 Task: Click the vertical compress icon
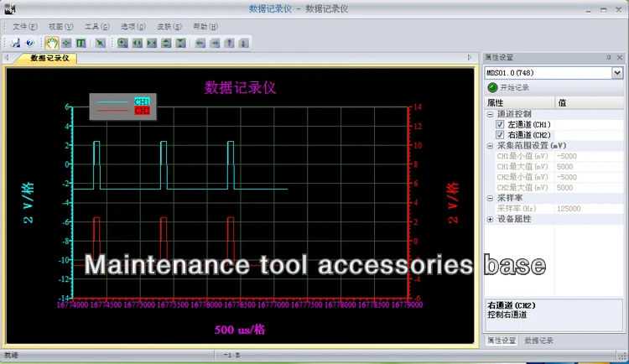tap(180, 43)
